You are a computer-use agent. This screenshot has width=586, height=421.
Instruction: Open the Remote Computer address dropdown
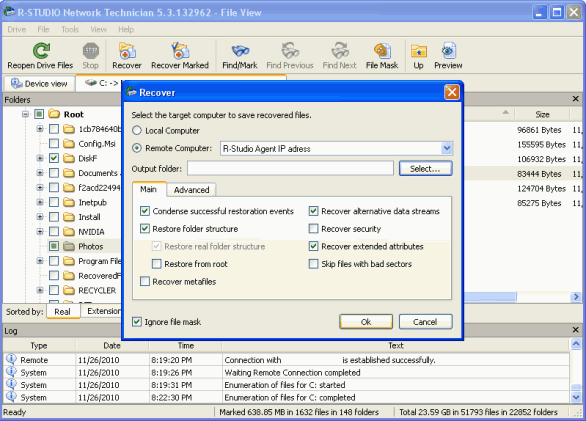point(447,148)
